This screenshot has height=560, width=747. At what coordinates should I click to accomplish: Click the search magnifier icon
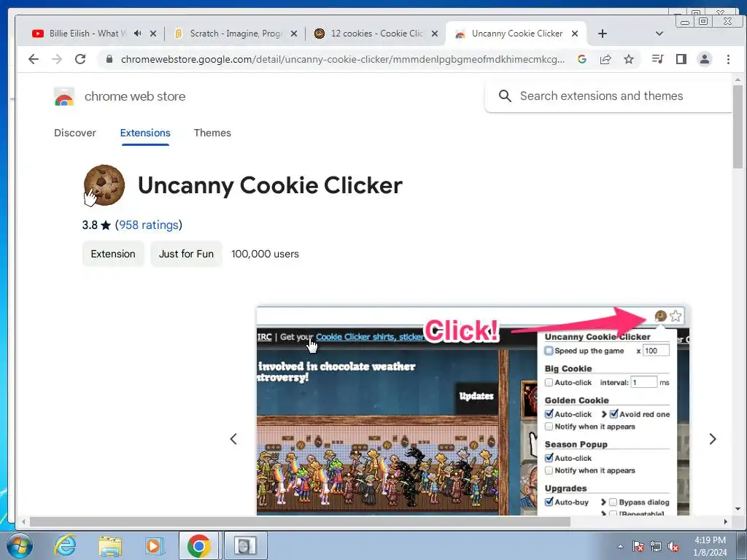pyautogui.click(x=505, y=96)
